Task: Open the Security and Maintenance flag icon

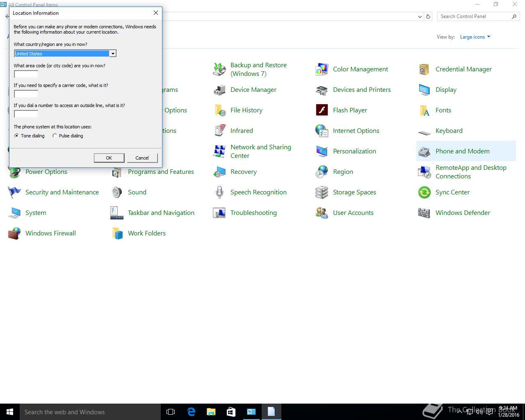Action: click(14, 192)
